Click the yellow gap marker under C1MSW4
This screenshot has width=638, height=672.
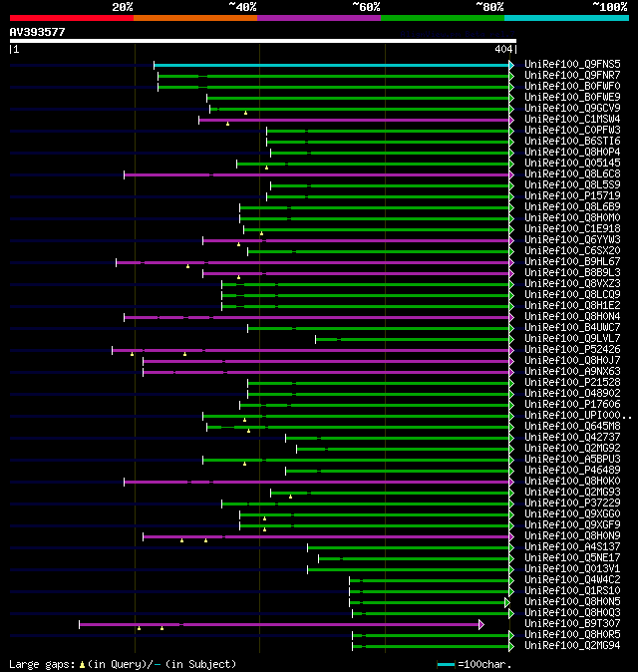pyautogui.click(x=227, y=124)
